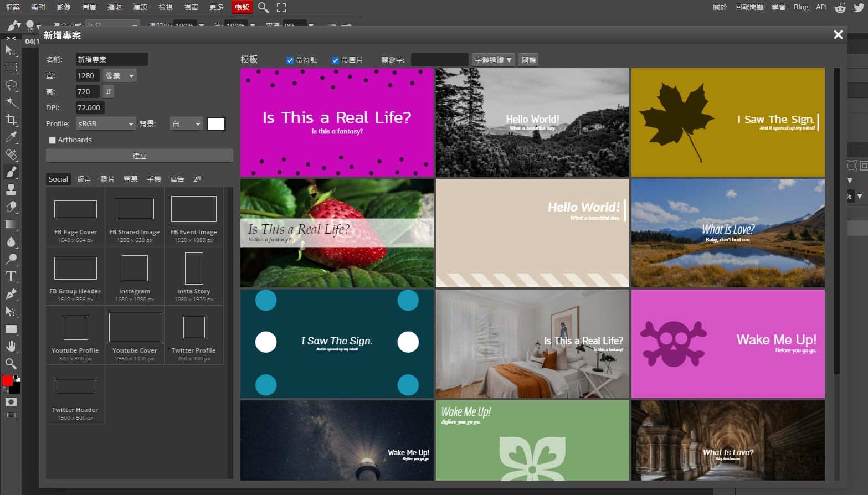Click the 建立 create button

[x=140, y=156]
